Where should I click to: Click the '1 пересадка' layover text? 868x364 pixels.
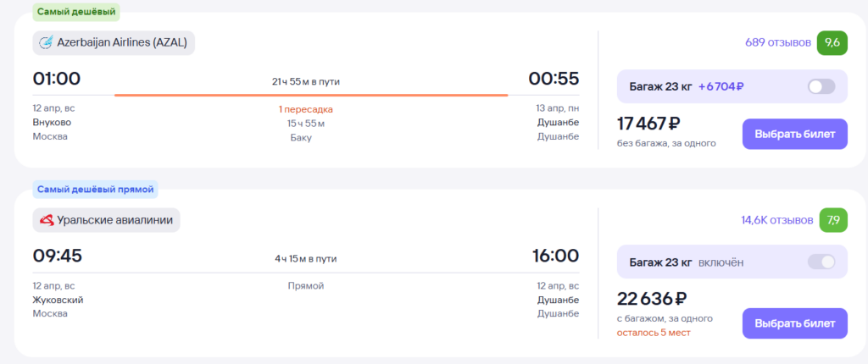click(x=305, y=109)
